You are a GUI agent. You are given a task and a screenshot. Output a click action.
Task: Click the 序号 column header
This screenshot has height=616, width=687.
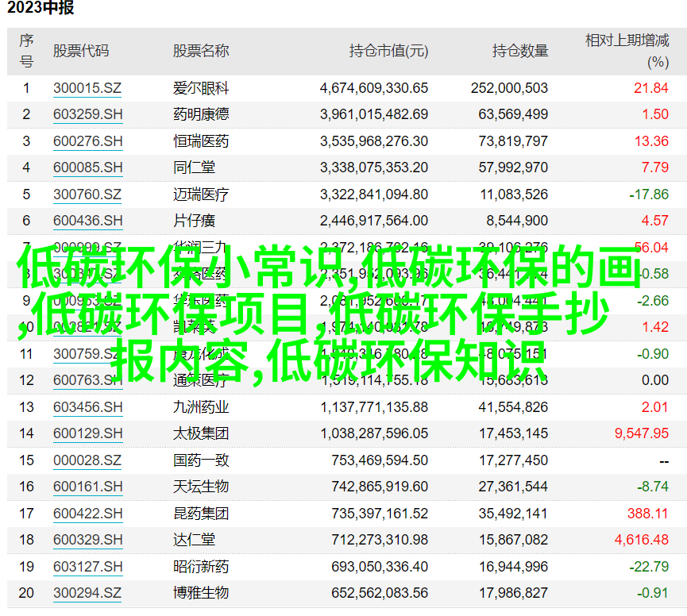coord(26,52)
